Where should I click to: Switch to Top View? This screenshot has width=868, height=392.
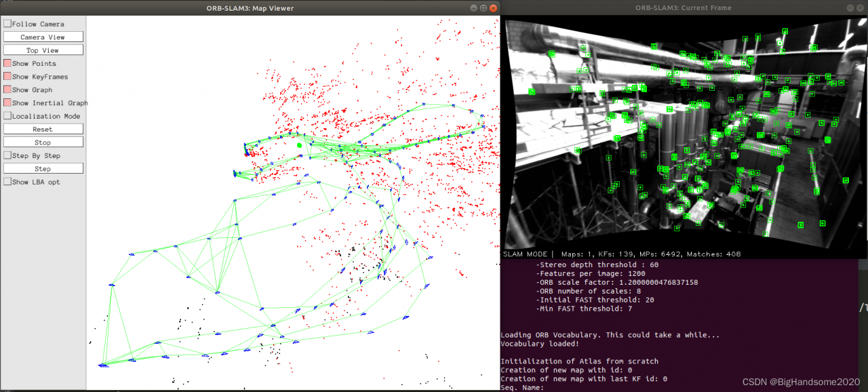tap(43, 50)
